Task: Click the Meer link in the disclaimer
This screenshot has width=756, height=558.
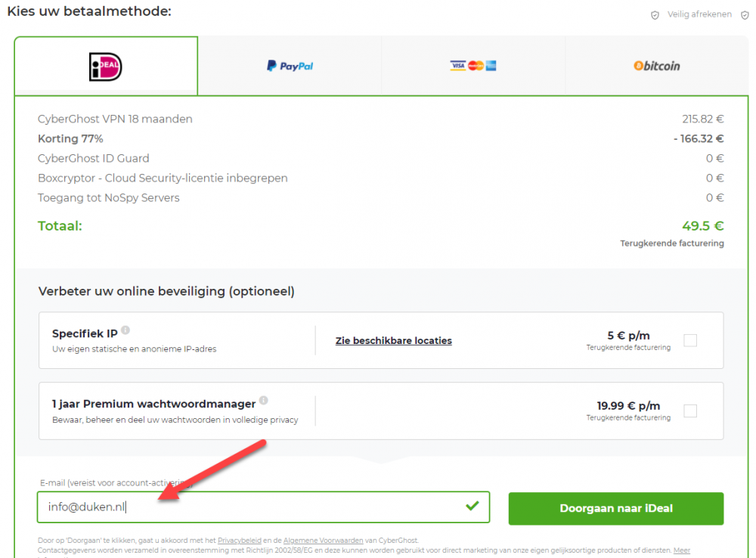Action: click(x=681, y=550)
